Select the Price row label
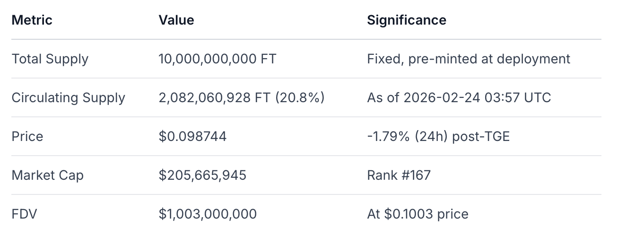The height and width of the screenshot is (246, 644). click(x=27, y=137)
